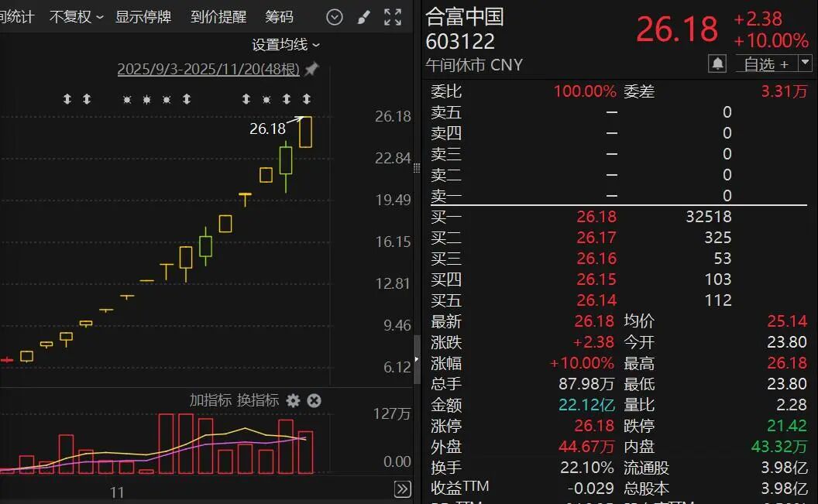The image size is (818, 504).
Task: Toggle 显示停牌 to show suspended stocks
Action: [143, 15]
